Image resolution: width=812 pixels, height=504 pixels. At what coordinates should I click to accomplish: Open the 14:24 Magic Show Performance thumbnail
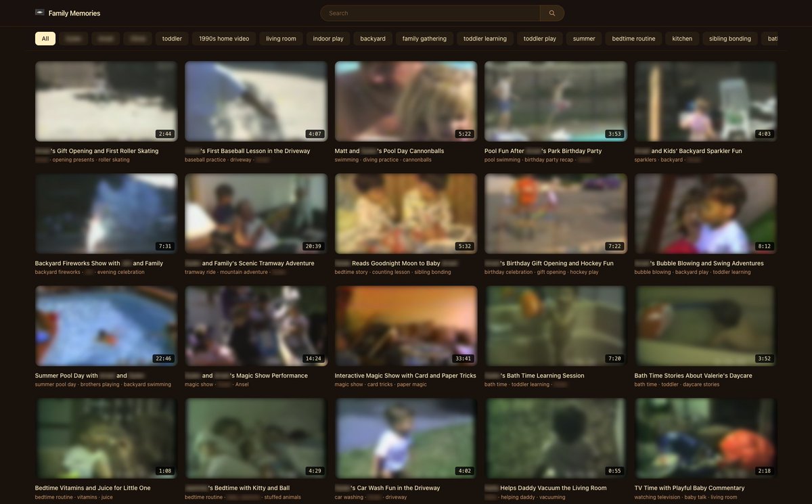(256, 325)
